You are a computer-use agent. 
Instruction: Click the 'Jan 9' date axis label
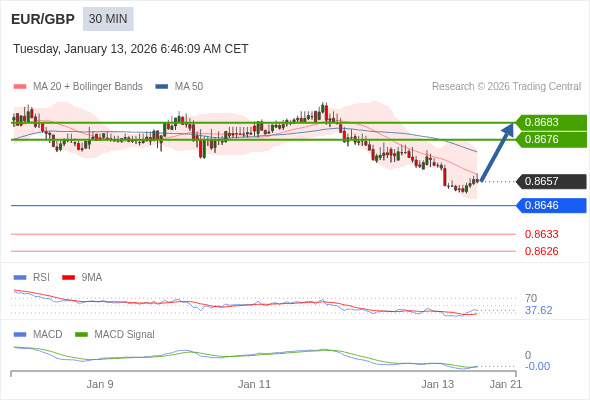(x=100, y=384)
